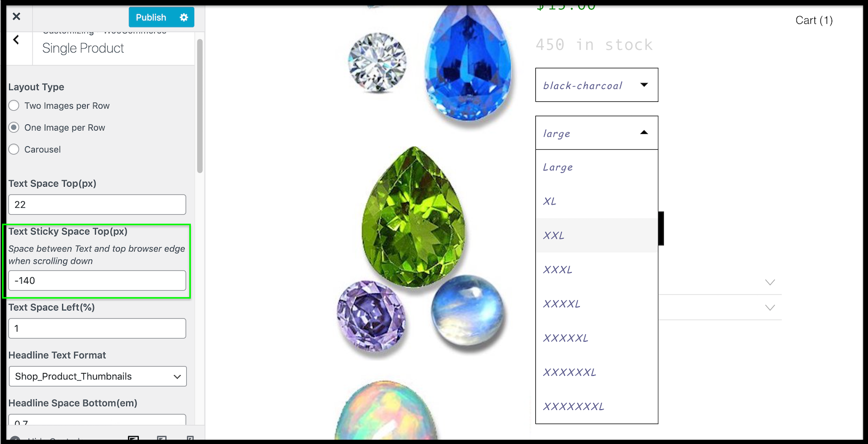868x444 pixels.
Task: Click the Text Space Top field
Action: tap(97, 204)
